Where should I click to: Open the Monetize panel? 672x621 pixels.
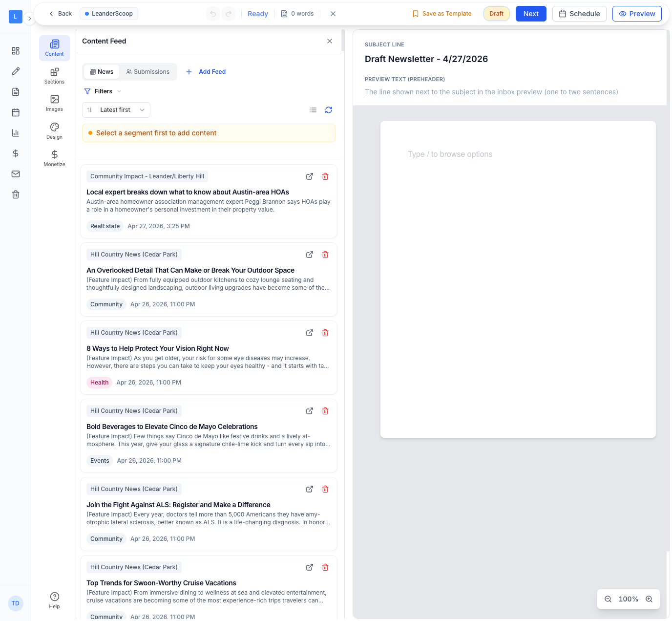55,158
